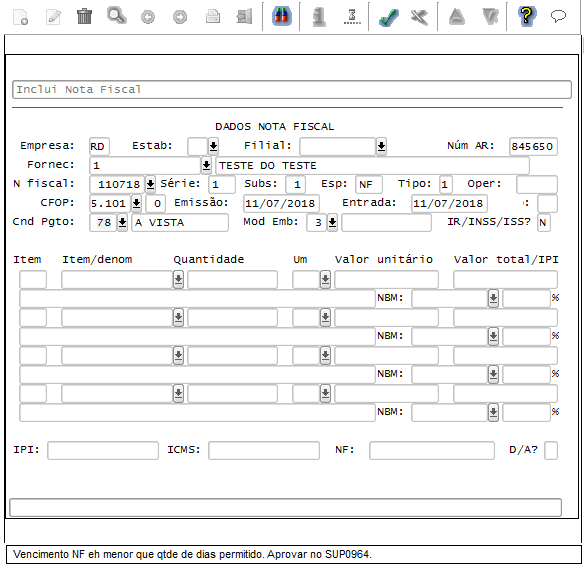The image size is (584, 569).
Task: Click the first row Valor total/IPI field
Action: tap(505, 280)
